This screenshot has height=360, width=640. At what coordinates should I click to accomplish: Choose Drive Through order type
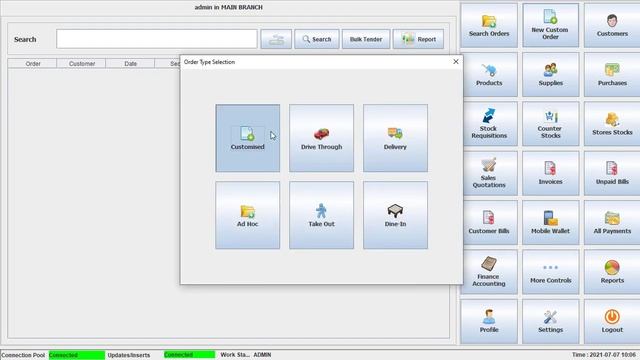click(x=321, y=138)
